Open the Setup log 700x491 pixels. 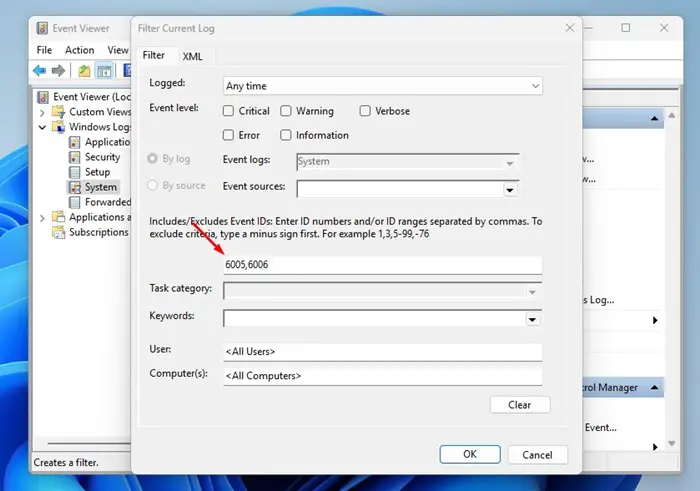97,172
